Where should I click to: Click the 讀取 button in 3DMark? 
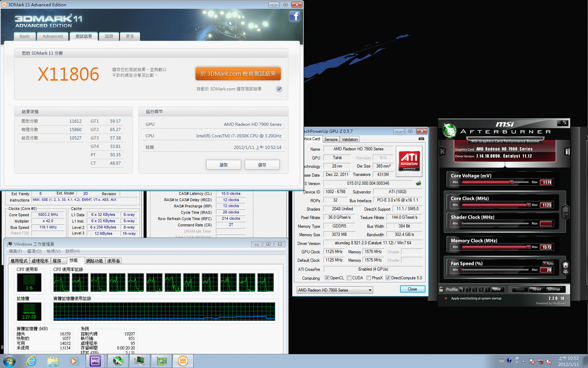click(223, 165)
